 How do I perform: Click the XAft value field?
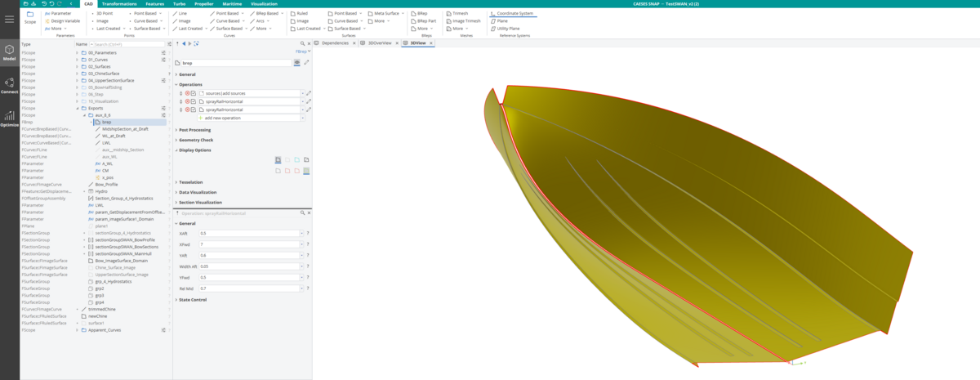tap(251, 233)
